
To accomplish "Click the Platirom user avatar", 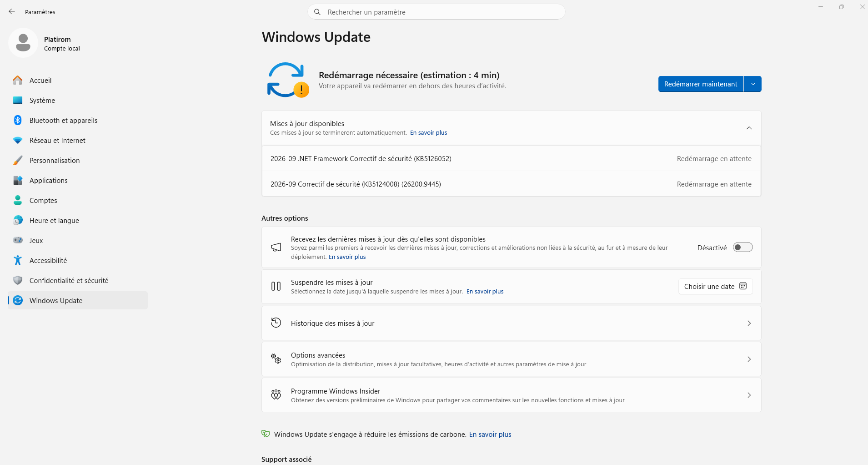I will pyautogui.click(x=23, y=43).
